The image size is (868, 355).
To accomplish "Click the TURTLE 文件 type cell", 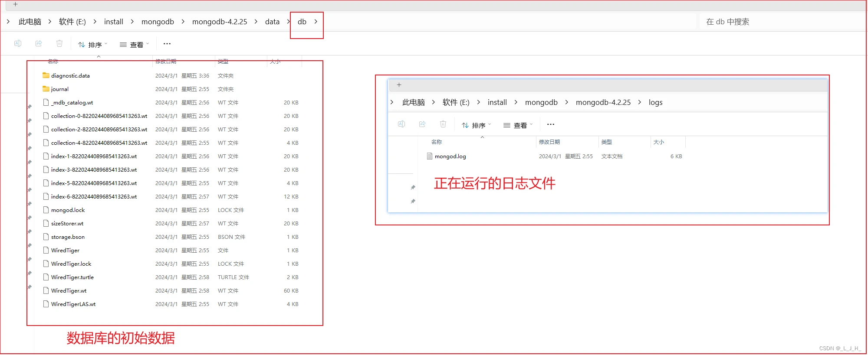I will (233, 277).
